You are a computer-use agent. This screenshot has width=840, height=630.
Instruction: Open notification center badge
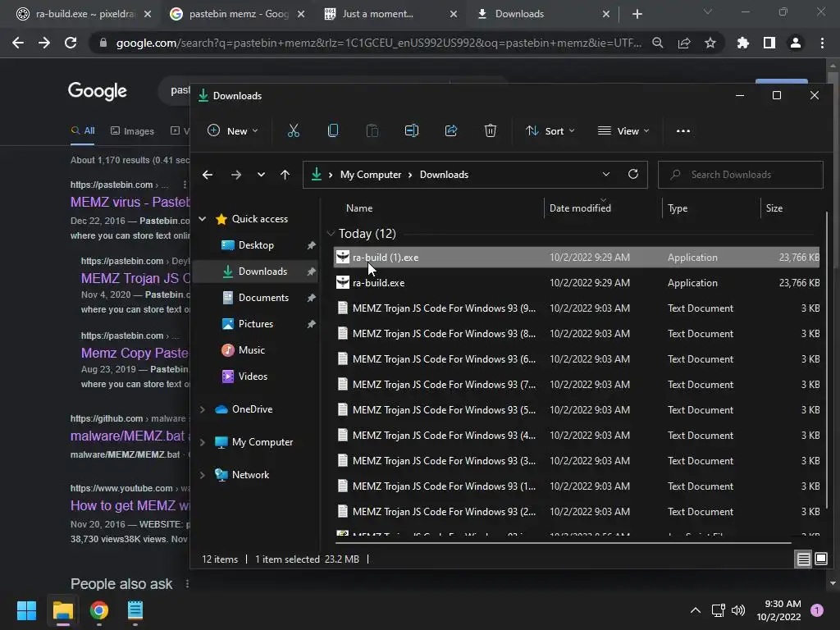[x=817, y=610]
